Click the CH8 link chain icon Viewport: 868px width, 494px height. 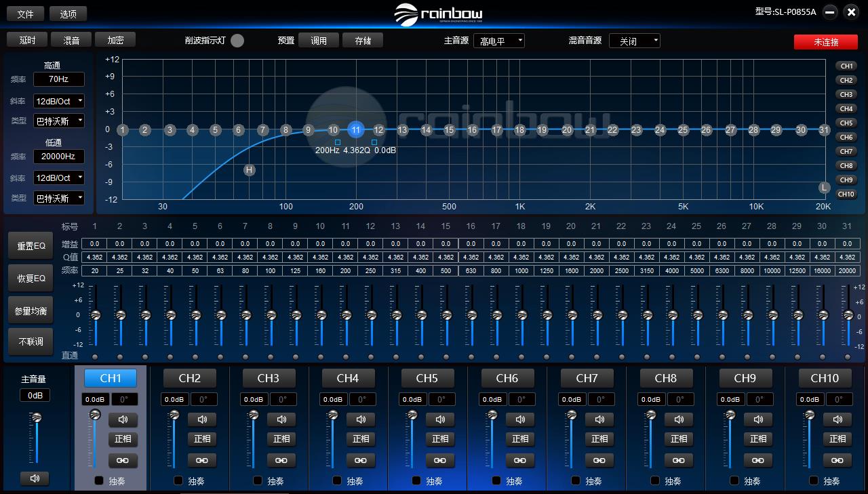(679, 460)
